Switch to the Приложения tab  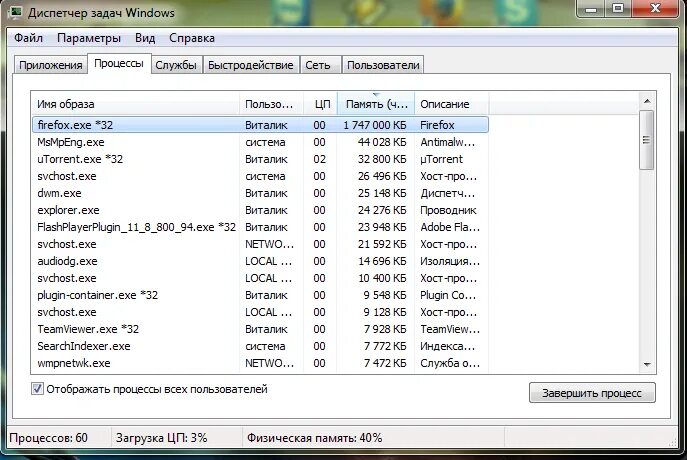[x=51, y=65]
